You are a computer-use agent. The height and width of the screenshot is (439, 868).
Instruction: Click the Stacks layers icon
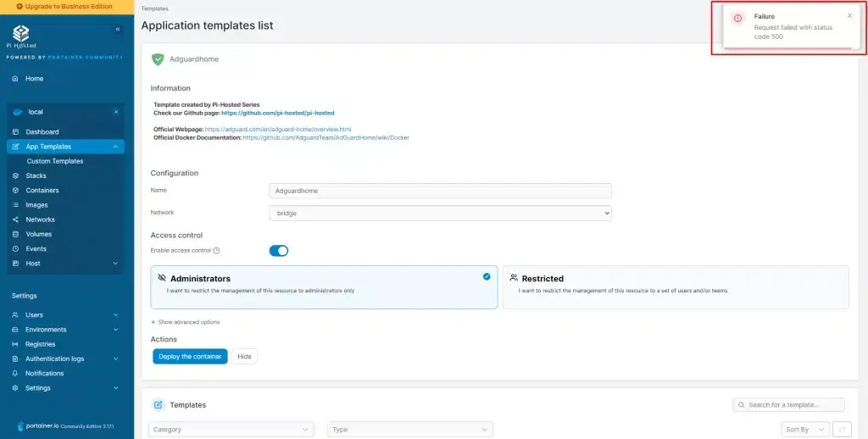(15, 175)
